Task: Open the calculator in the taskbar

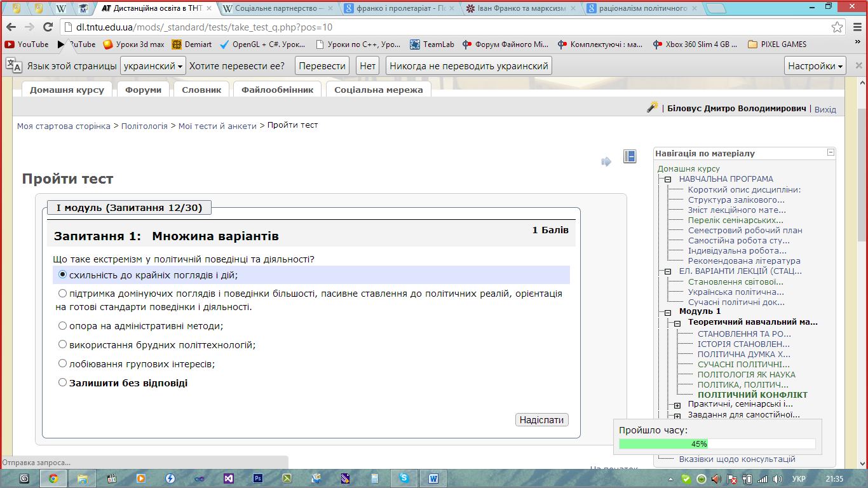Action: pos(375,478)
